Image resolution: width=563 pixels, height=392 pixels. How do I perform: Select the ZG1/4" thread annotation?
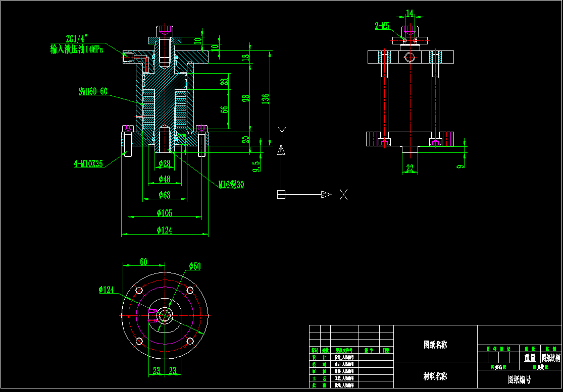(76, 39)
